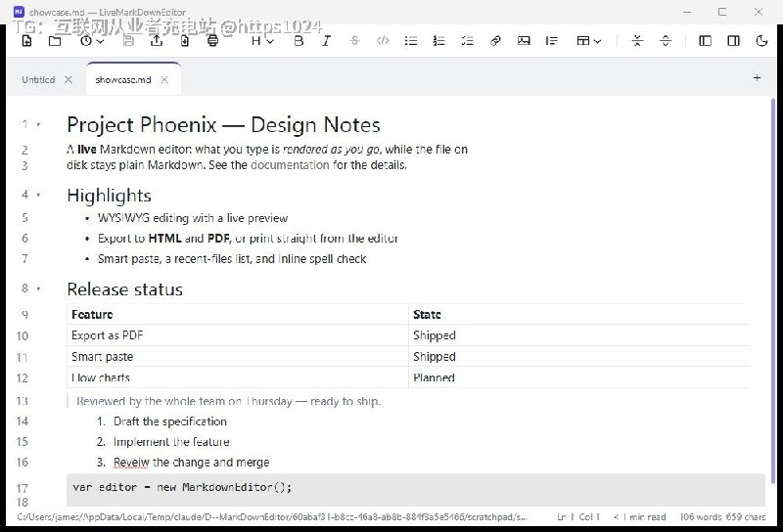Toggle the left sidebar panel

[x=705, y=41]
